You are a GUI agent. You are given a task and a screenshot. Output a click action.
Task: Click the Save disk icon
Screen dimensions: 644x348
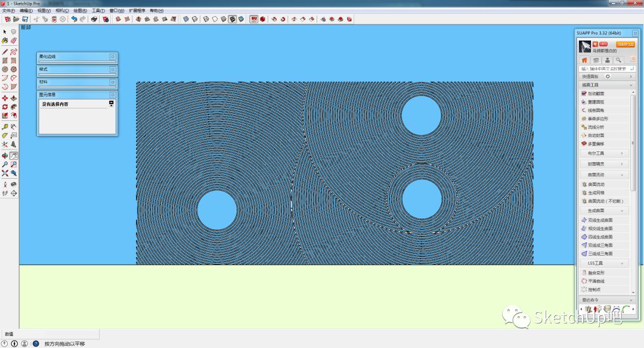click(x=25, y=19)
